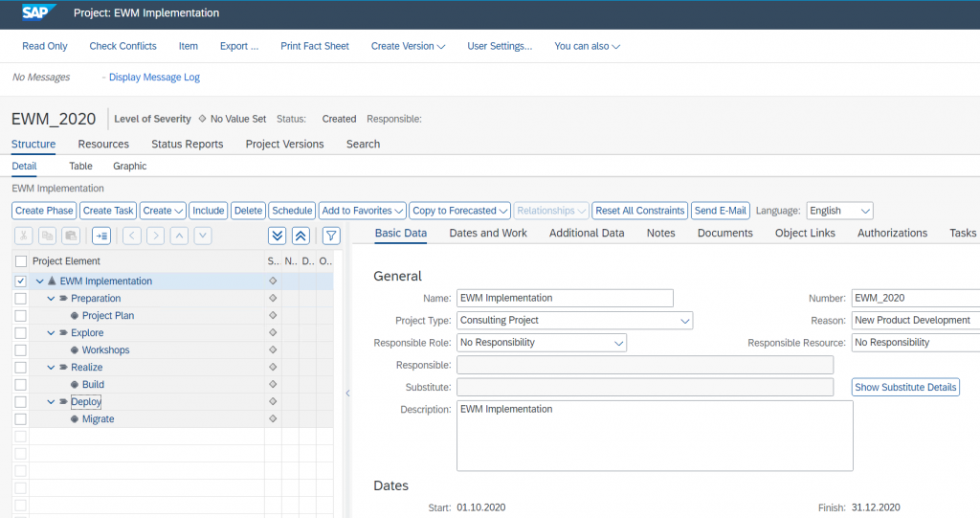This screenshot has width=980, height=518.
Task: Switch to the Graphic view tab
Action: coord(129,166)
